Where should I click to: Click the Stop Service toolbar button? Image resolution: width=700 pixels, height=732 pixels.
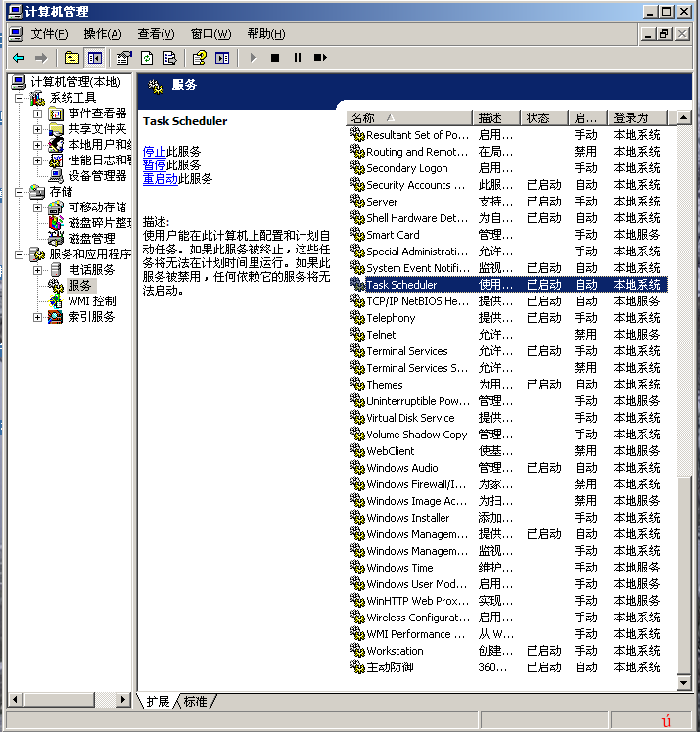point(275,58)
